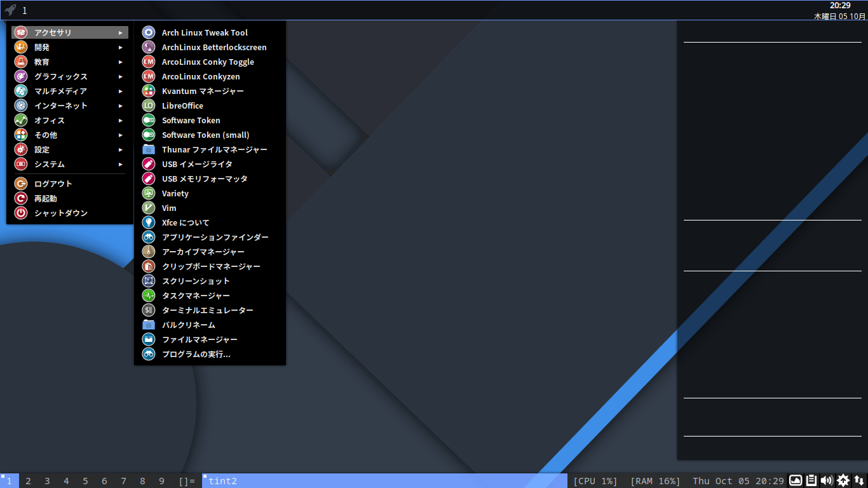
Task: Click the アプリケーションファインダー binoculars icon
Action: (x=149, y=237)
